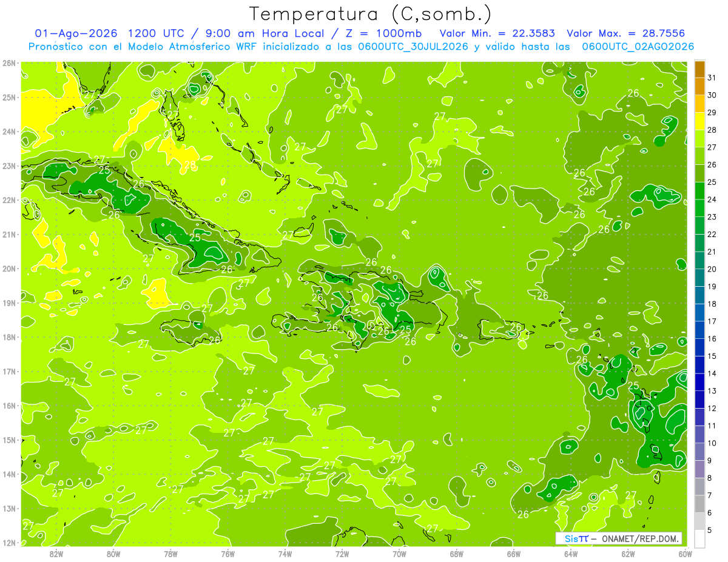
Task: Click the amber swatch between 29 and 30
Action: click(x=699, y=104)
